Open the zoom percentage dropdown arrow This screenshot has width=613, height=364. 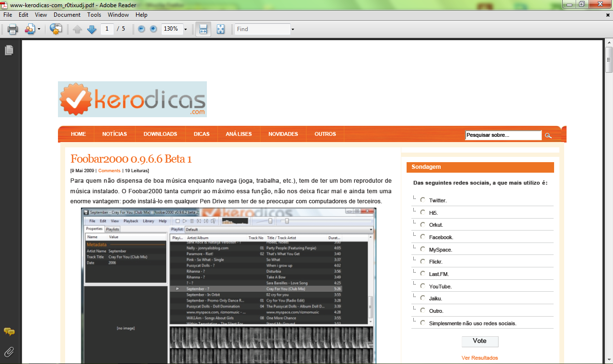click(x=185, y=29)
